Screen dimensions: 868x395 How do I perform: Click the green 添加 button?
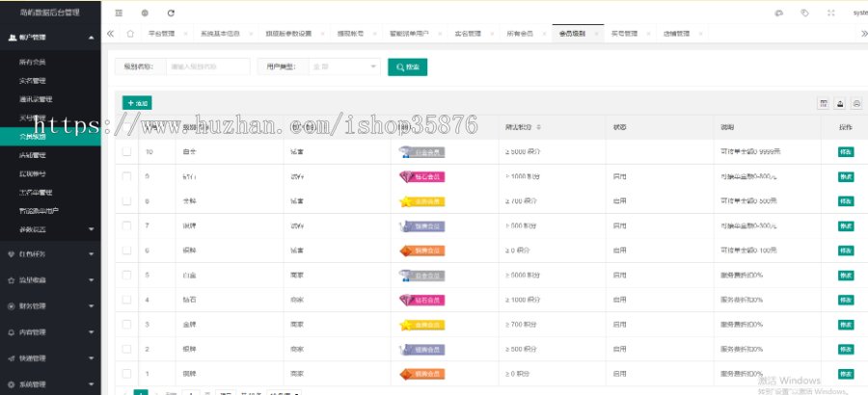pyautogui.click(x=137, y=102)
